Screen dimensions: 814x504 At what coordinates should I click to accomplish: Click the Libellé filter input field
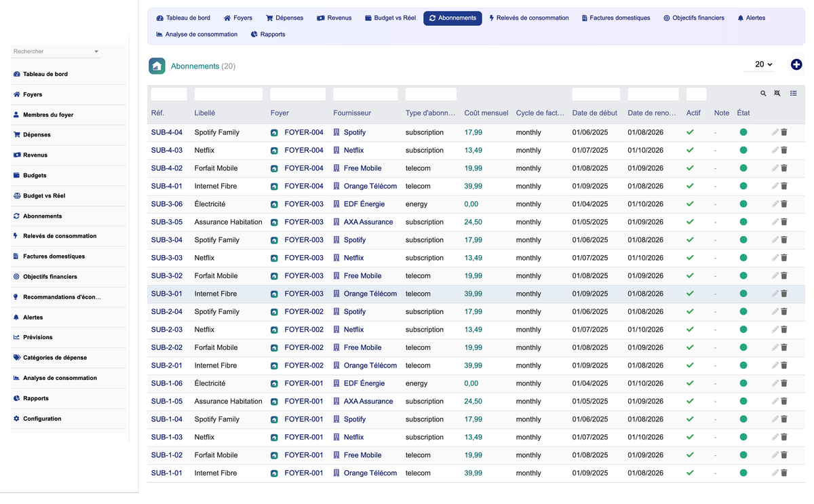pos(229,94)
